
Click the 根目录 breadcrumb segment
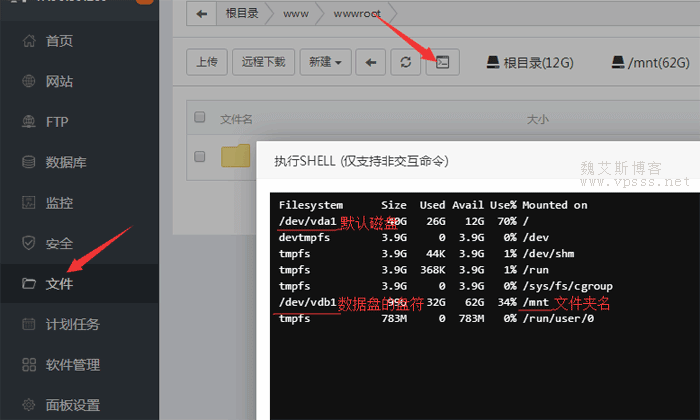click(244, 14)
